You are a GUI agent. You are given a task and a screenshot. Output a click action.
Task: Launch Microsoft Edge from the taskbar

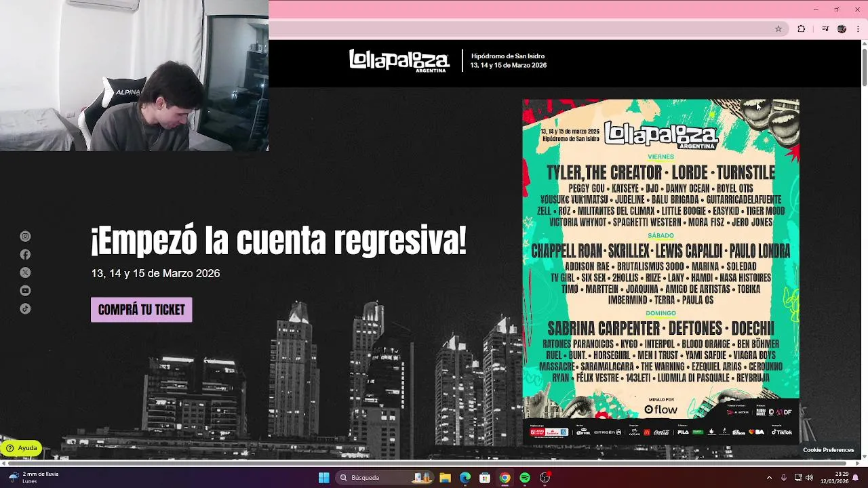(x=465, y=478)
